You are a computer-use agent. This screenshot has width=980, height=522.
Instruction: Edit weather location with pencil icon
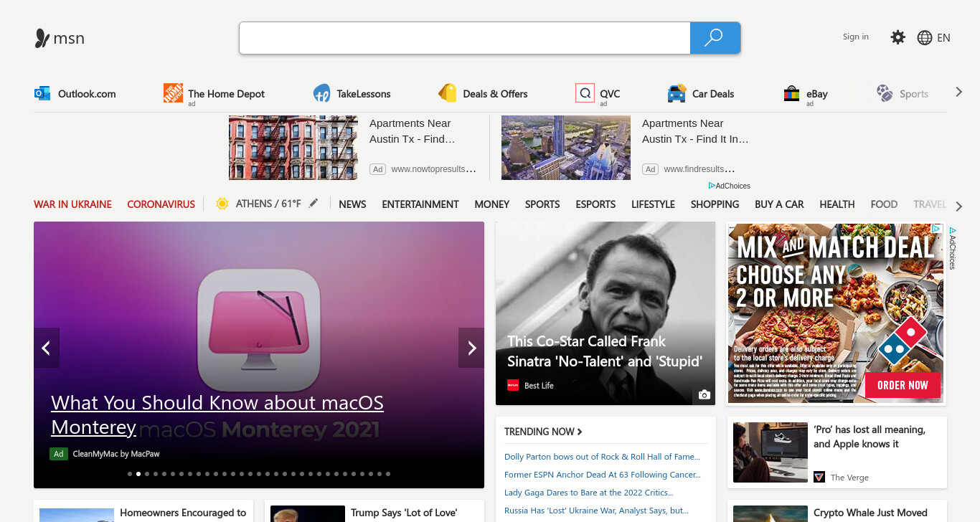(x=313, y=204)
